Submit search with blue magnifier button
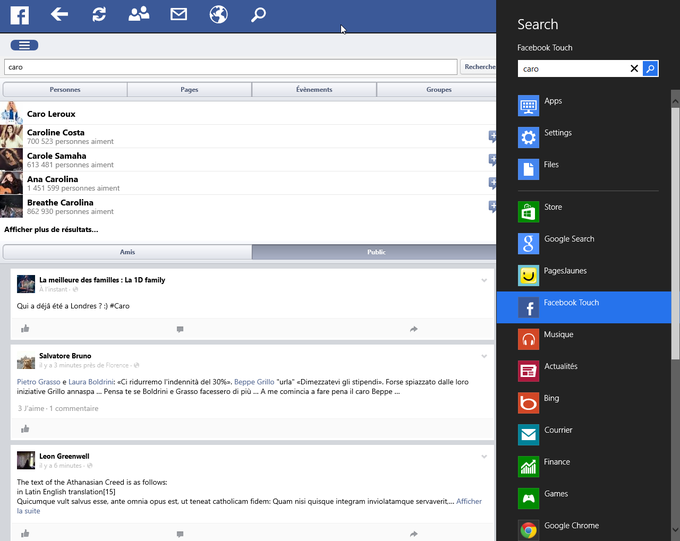The height and width of the screenshot is (541, 680). pyautogui.click(x=650, y=69)
